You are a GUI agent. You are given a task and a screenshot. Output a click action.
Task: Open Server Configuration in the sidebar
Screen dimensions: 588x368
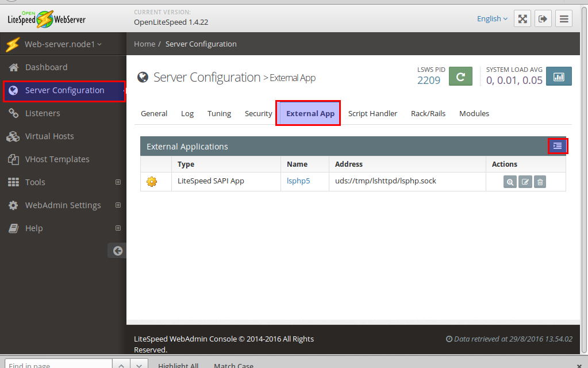coord(63,90)
